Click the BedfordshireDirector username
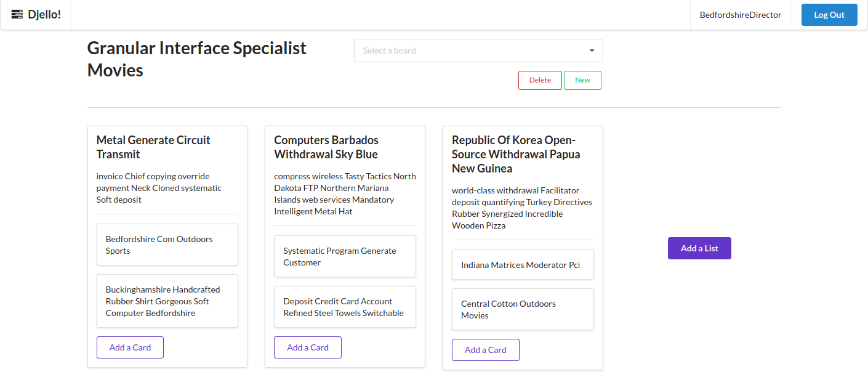 point(740,15)
